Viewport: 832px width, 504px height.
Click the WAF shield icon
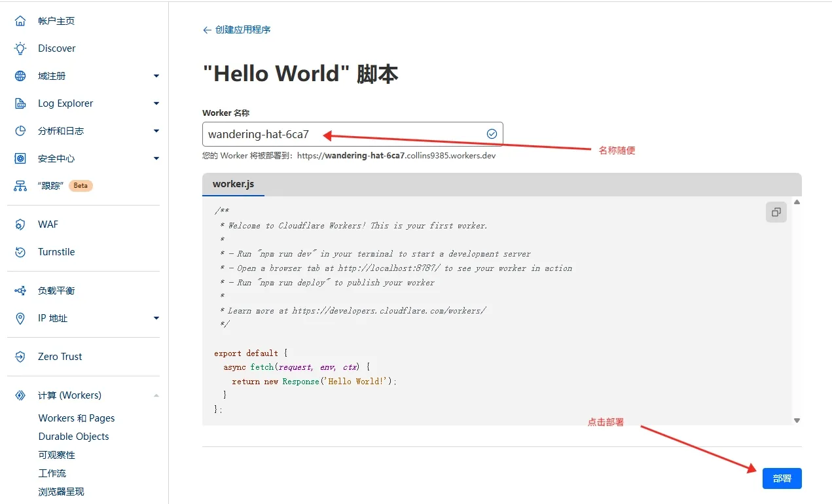pyautogui.click(x=20, y=225)
